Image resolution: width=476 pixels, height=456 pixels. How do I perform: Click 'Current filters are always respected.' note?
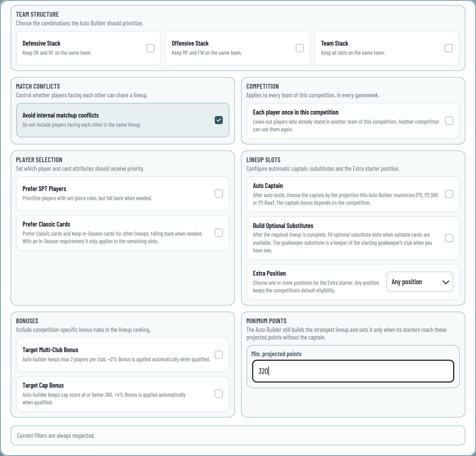[x=56, y=436]
